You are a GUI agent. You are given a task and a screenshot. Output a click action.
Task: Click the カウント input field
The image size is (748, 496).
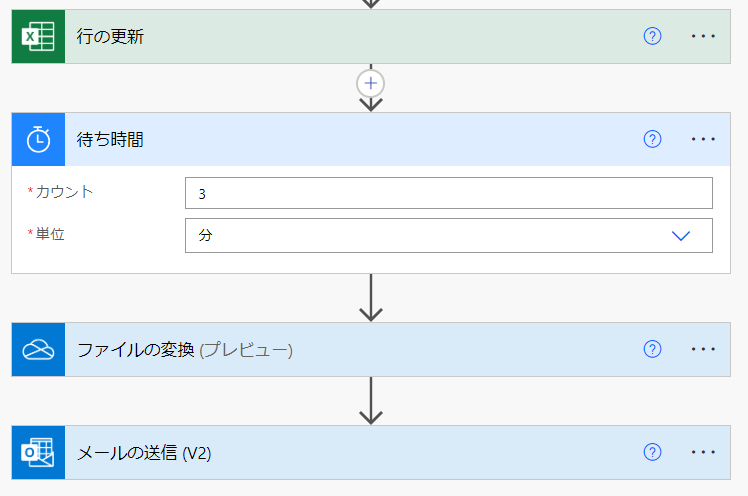[448, 193]
